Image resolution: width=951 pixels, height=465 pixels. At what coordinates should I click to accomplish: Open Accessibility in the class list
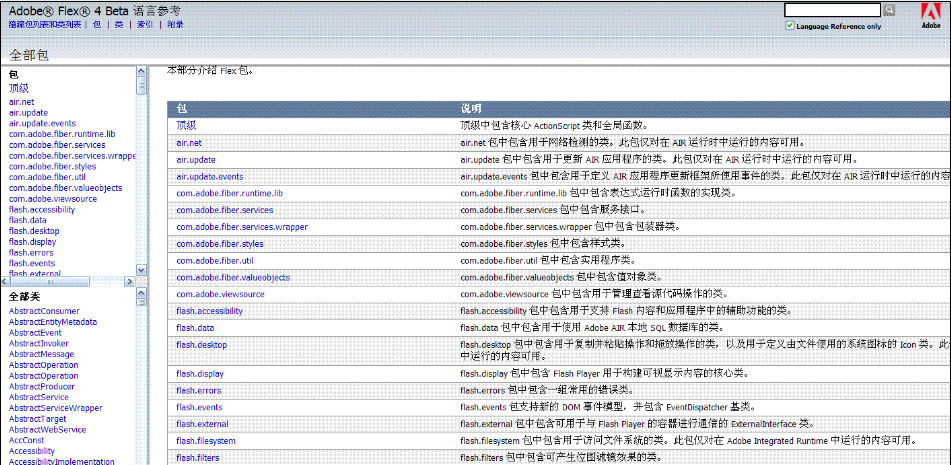[32, 451]
